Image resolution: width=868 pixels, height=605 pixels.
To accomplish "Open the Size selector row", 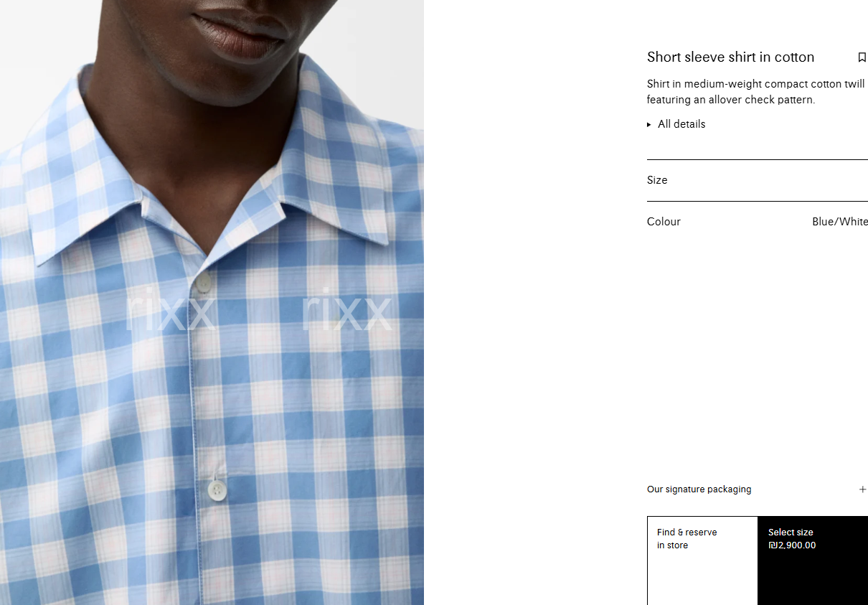I will click(758, 180).
